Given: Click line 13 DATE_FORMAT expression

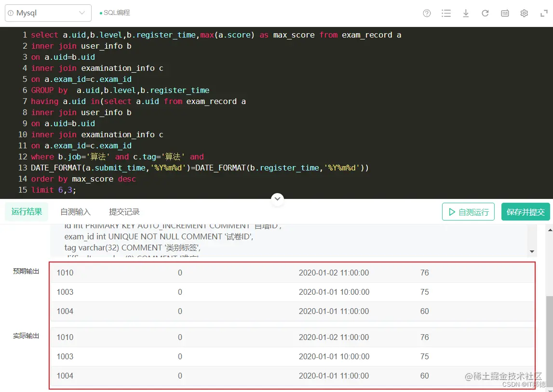Looking at the screenshot, I should 200,168.
